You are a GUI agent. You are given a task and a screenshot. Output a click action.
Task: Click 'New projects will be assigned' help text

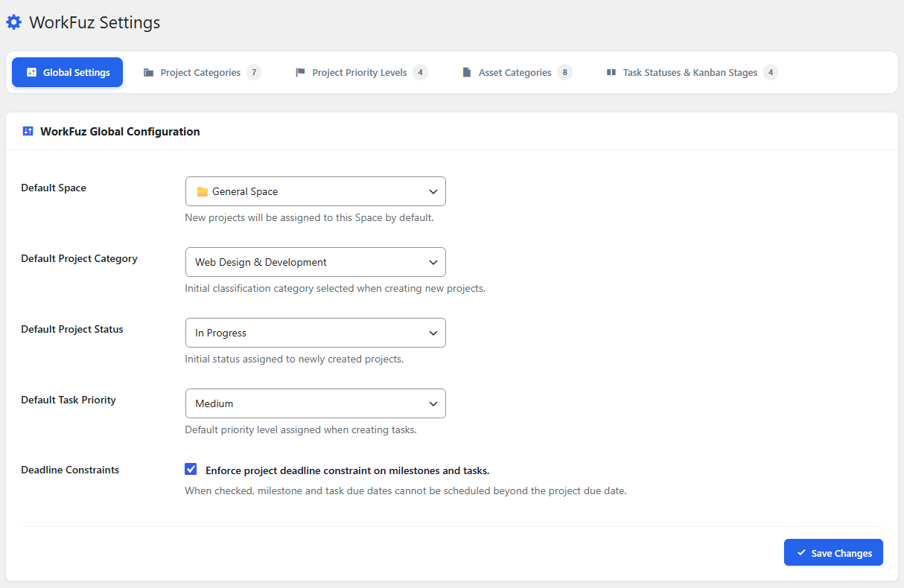click(309, 218)
